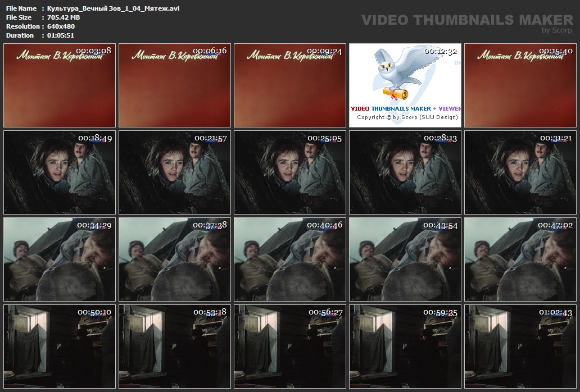This screenshot has height=392, width=580.
Task: Select the last thumbnail at 01:02:43
Action: click(x=520, y=347)
